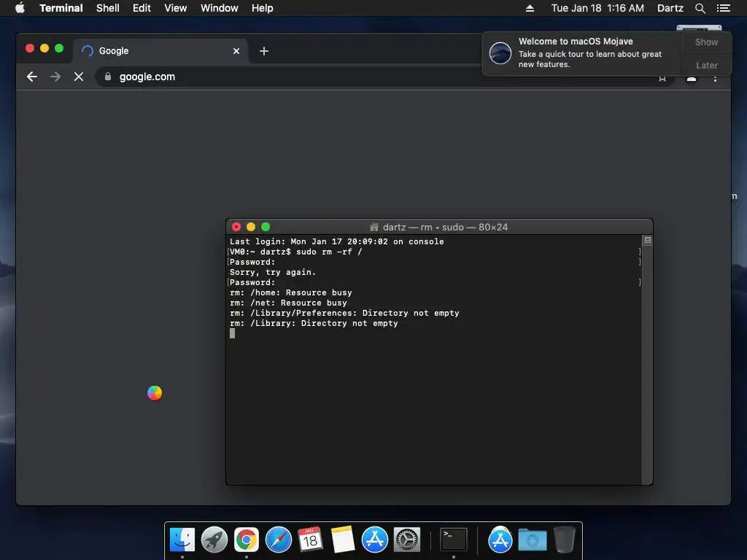Viewport: 747px width, 560px height.
Task: Open Safari from the Dock
Action: click(278, 540)
